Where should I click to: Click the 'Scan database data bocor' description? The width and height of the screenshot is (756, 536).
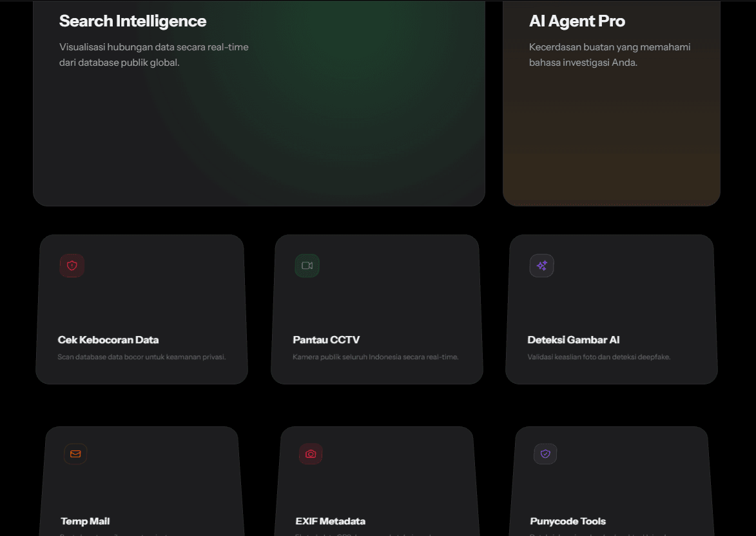(x=142, y=357)
